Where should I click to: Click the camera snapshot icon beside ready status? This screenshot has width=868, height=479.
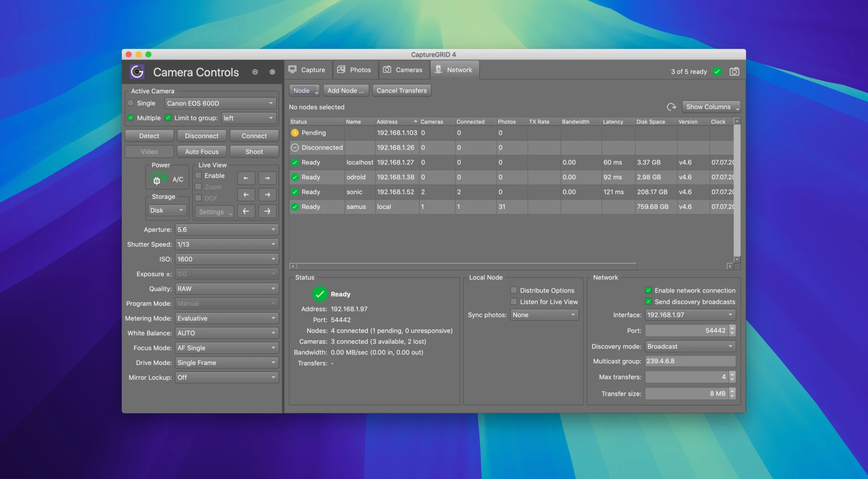(x=734, y=72)
